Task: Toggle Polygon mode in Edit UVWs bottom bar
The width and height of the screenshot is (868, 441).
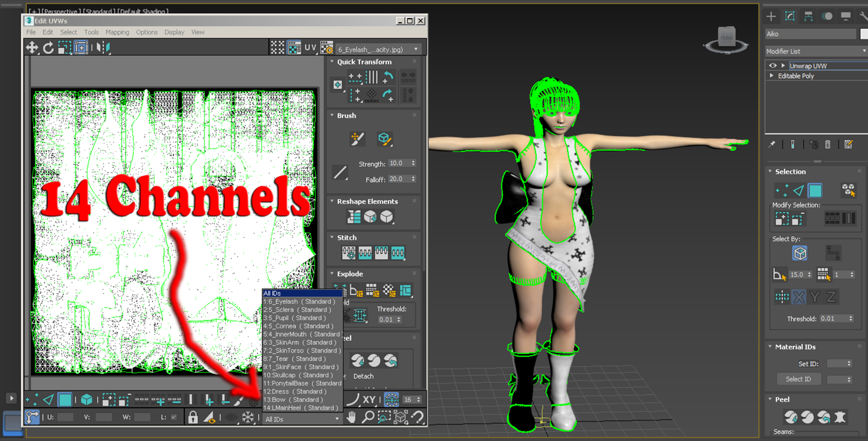Action: pos(65,399)
